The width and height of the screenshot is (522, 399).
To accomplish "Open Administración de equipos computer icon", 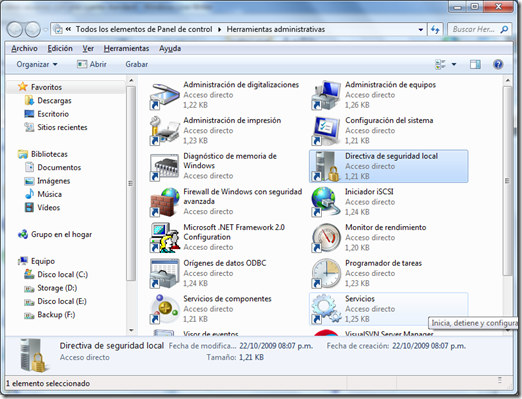I will pos(326,96).
